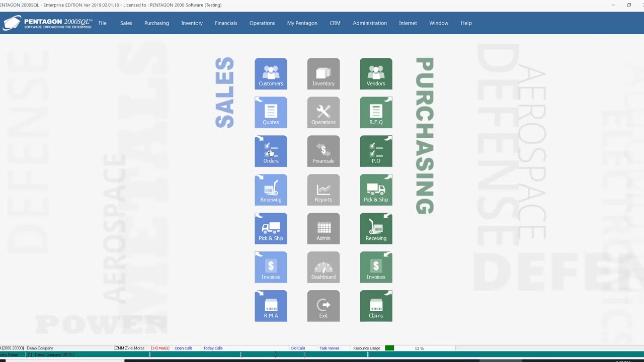Open the My Pentagon menu
Image resolution: width=644 pixels, height=362 pixels.
tap(302, 23)
